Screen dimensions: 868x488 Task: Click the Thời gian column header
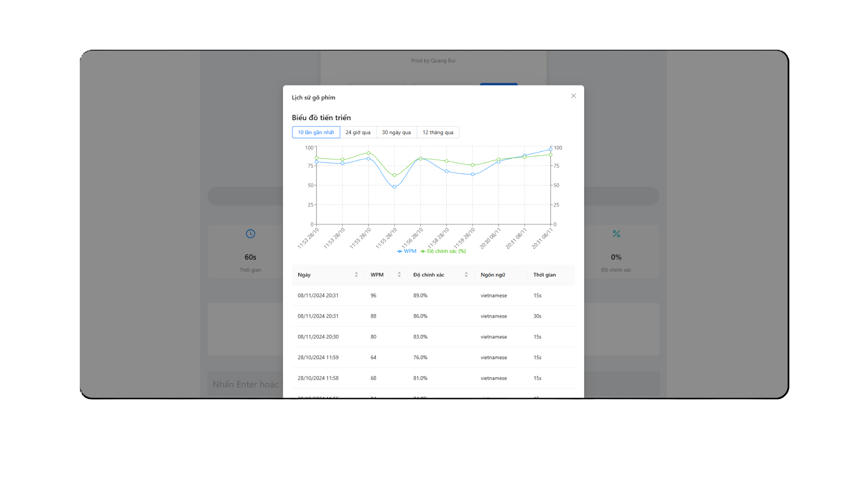point(544,275)
